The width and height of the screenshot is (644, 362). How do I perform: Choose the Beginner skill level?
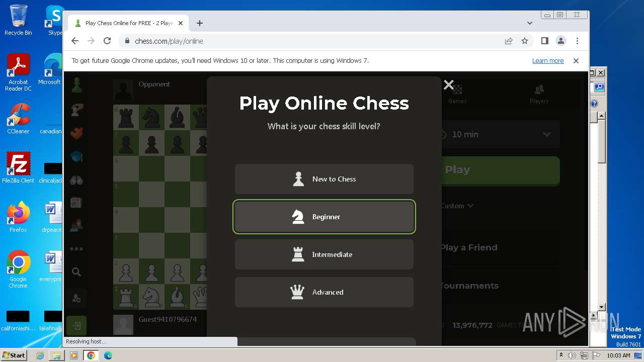point(324,217)
